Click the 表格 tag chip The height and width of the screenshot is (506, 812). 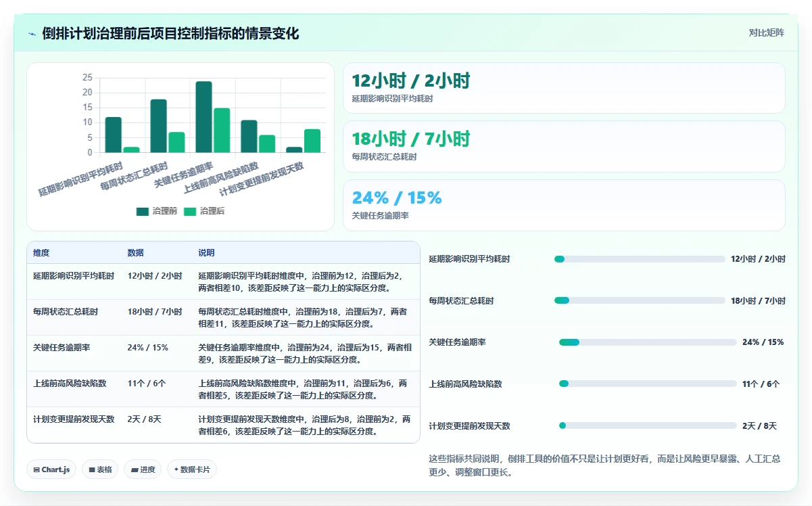(x=100, y=469)
